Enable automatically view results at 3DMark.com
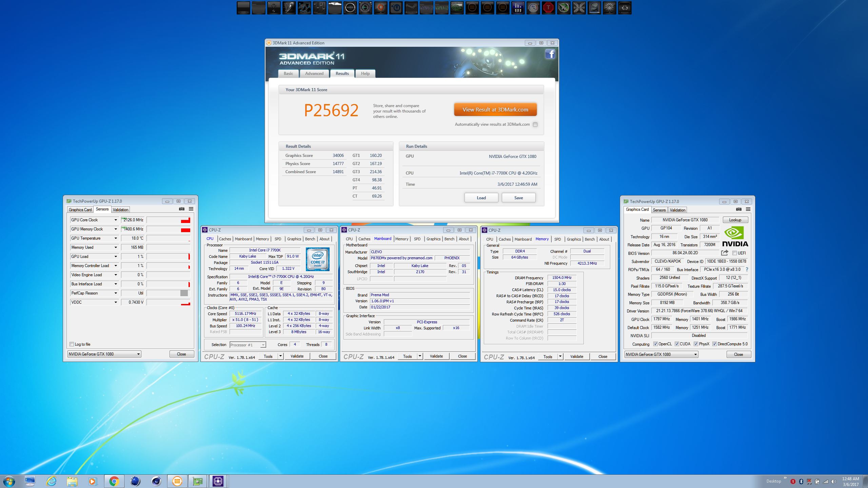 535,124
